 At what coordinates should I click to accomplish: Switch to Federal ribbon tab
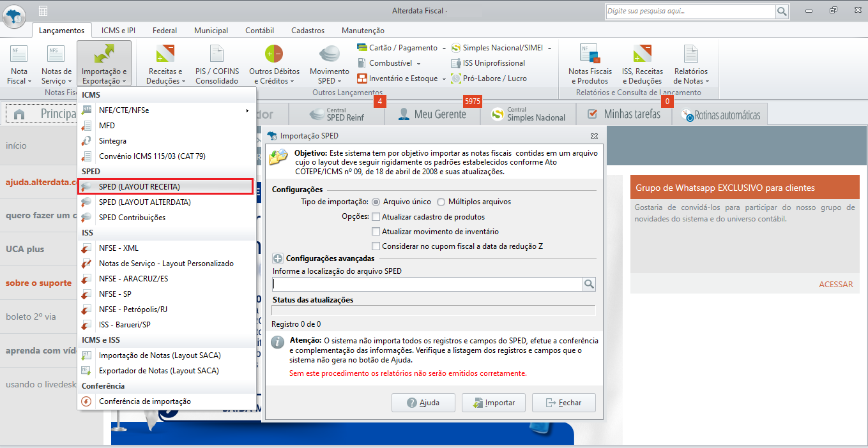pyautogui.click(x=165, y=30)
